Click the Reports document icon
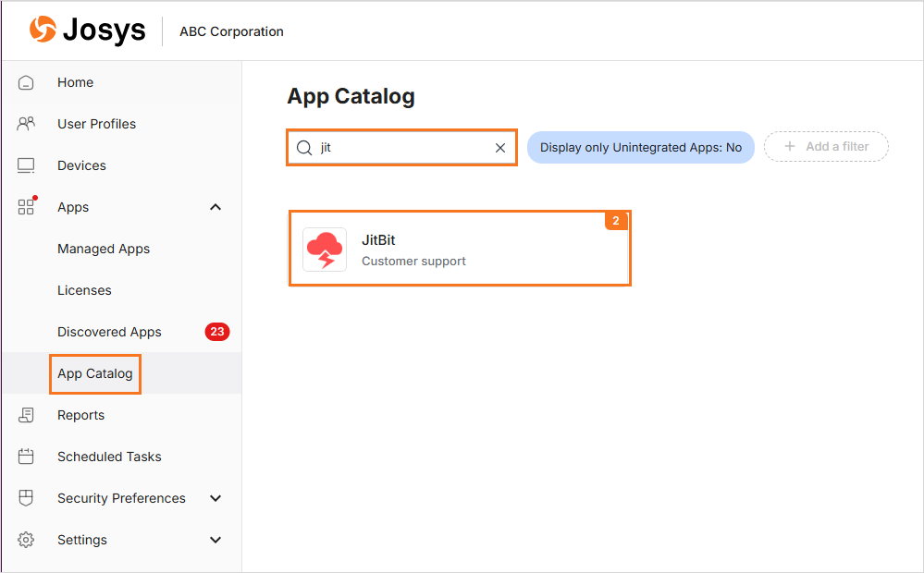This screenshot has width=924, height=573. (26, 415)
